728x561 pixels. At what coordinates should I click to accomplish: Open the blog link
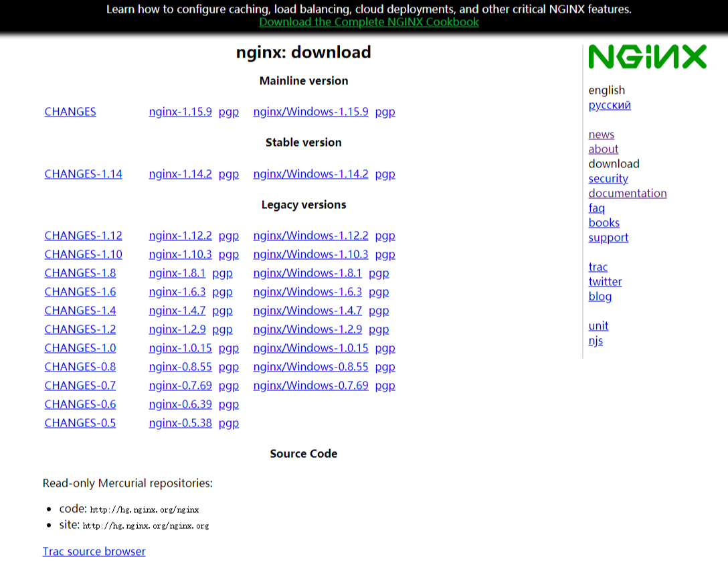point(600,297)
